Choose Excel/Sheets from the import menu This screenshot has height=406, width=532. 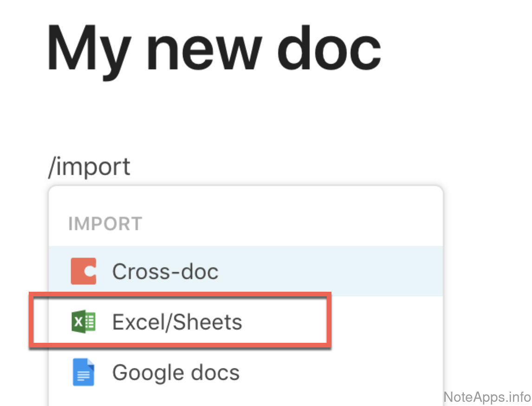click(x=177, y=322)
